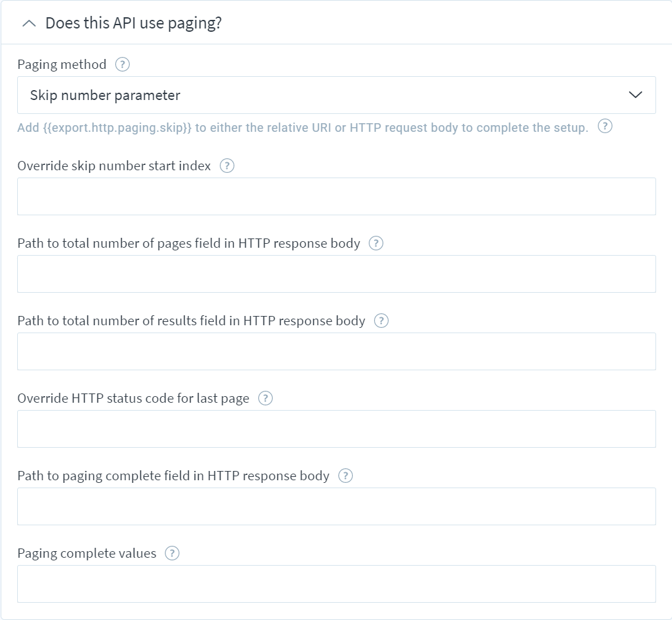Click the Paging method label
This screenshot has width=672, height=620.
62,65
